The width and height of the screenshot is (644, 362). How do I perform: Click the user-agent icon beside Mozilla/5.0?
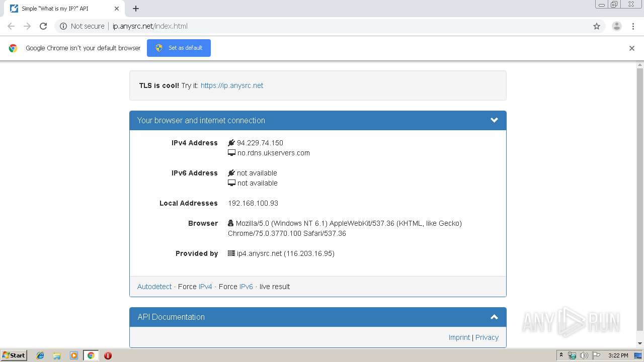coord(231,223)
